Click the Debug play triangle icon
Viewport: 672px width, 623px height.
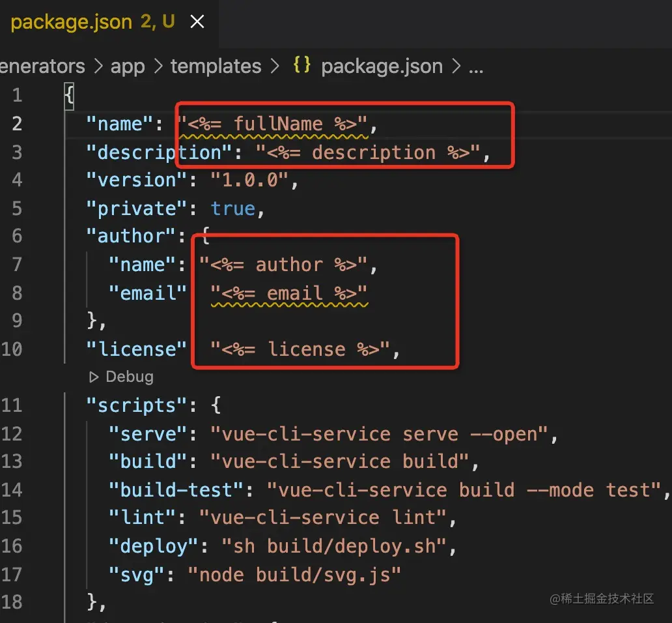coord(94,377)
